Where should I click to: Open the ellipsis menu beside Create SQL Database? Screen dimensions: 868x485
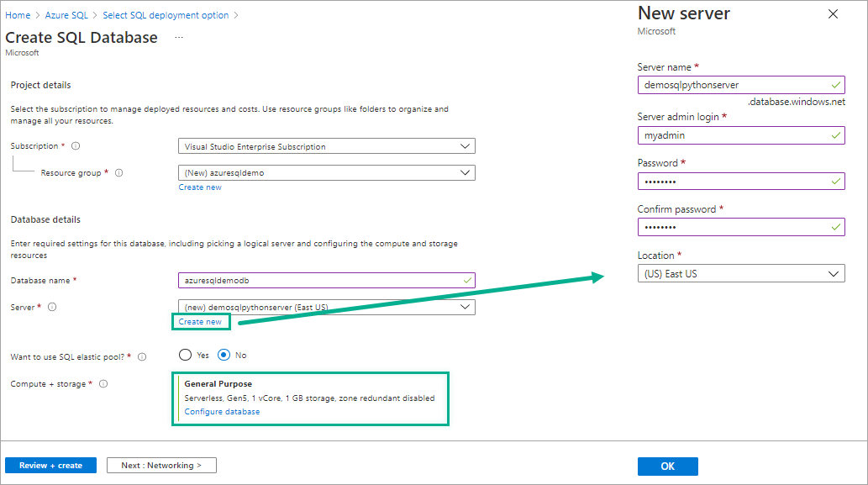(x=178, y=38)
